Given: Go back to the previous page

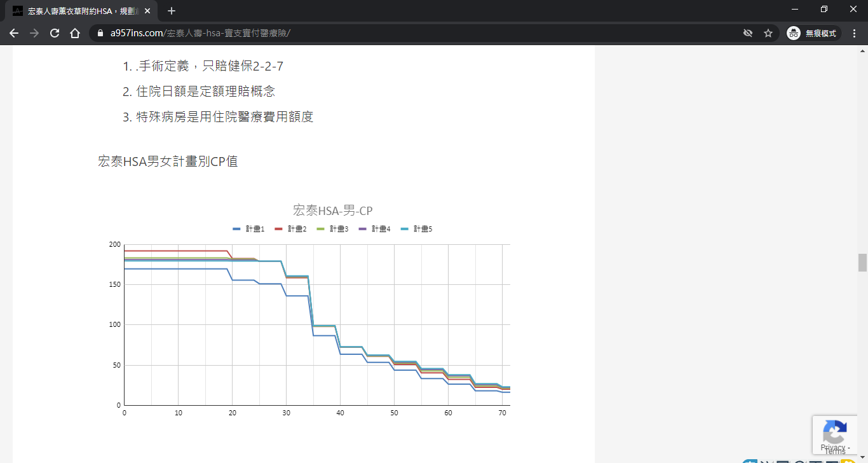Looking at the screenshot, I should (x=14, y=33).
